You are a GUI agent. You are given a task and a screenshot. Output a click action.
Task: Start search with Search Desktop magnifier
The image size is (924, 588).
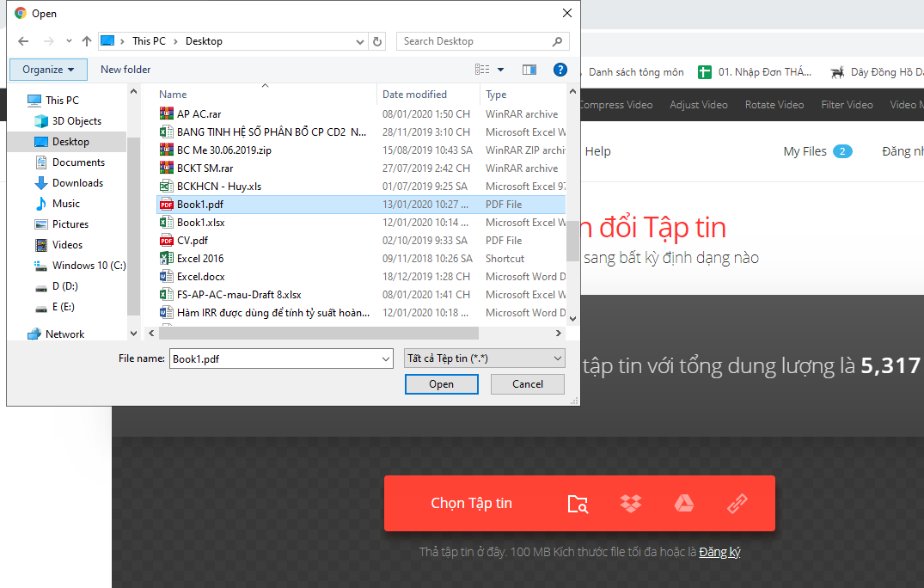557,40
